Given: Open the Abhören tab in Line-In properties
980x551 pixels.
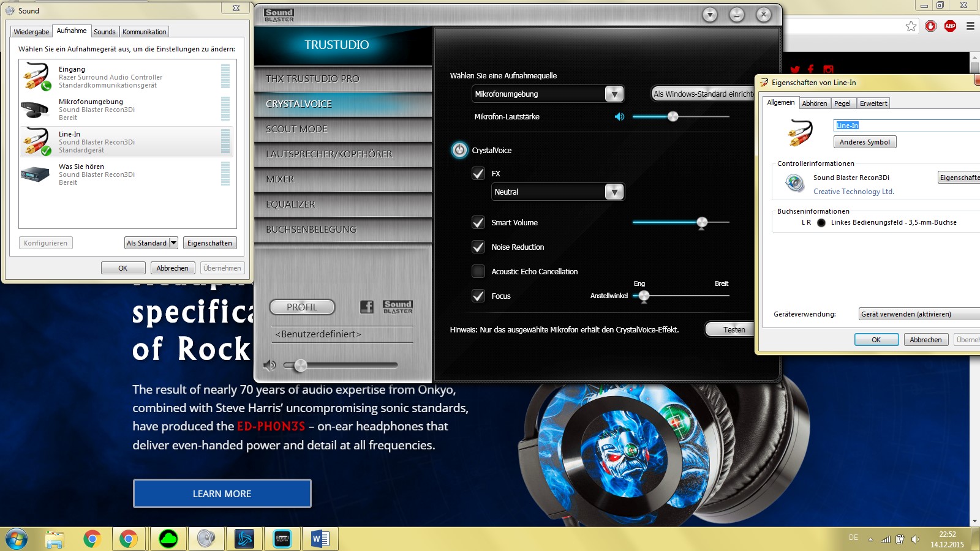Looking at the screenshot, I should click(x=815, y=103).
